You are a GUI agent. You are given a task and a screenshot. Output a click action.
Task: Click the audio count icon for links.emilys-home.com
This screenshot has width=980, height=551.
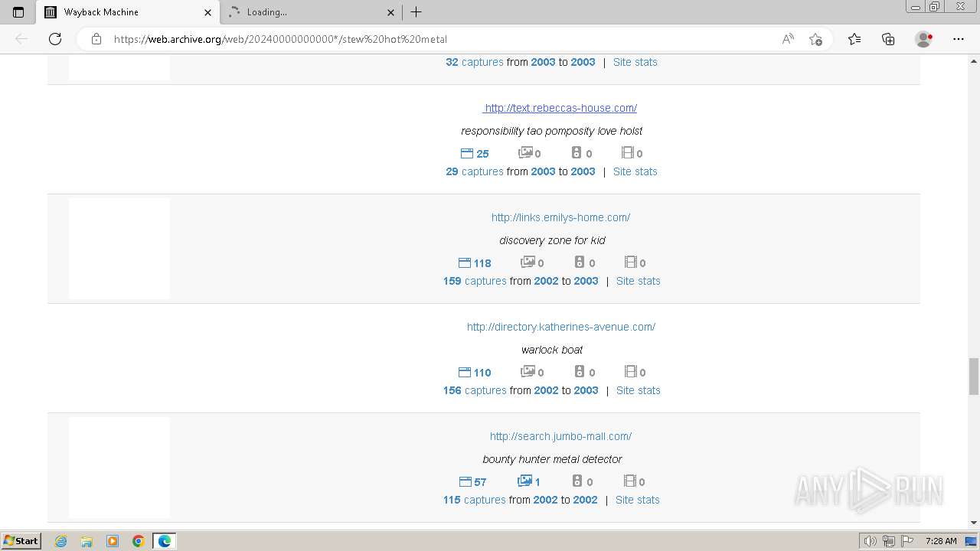click(x=580, y=262)
